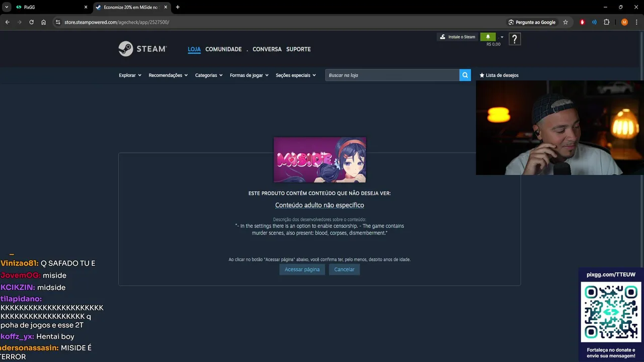Select the Economize 20% em MiSide tab
644x362 pixels.
[x=131, y=7]
